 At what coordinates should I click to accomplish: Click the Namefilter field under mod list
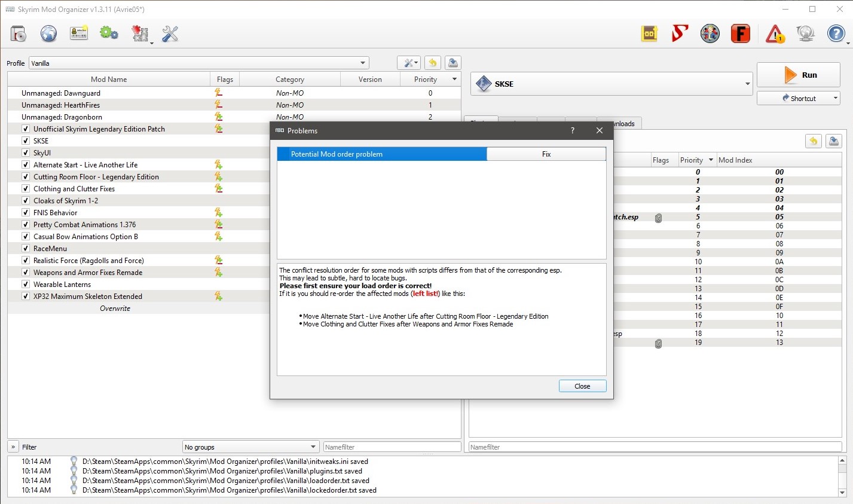coord(392,447)
